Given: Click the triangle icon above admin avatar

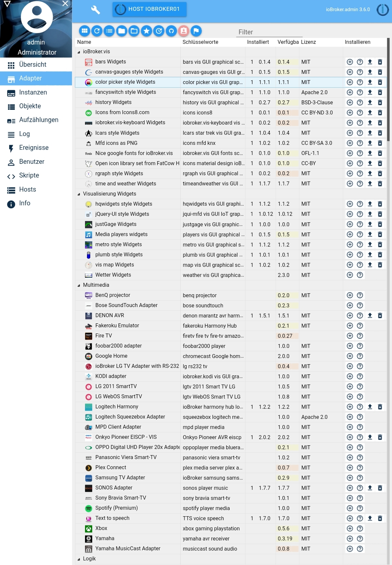Looking at the screenshot, I should click(7, 4).
